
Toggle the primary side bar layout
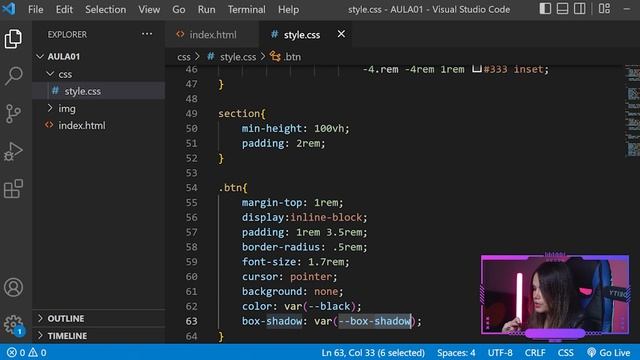click(x=545, y=9)
